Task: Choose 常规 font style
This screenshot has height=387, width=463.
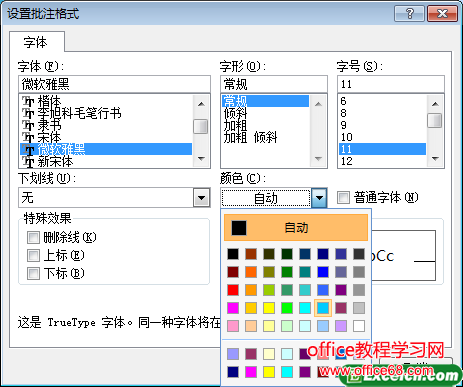Action: (x=265, y=101)
